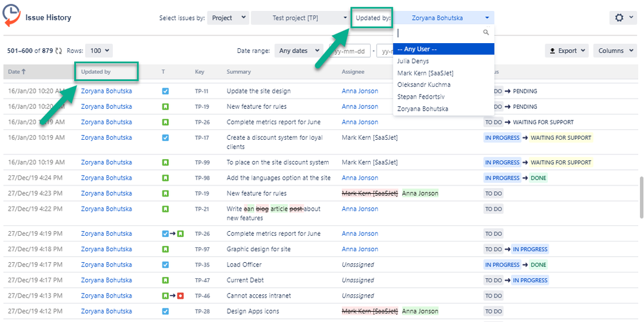Click Unassigned assignee for TP-35

[x=358, y=265]
